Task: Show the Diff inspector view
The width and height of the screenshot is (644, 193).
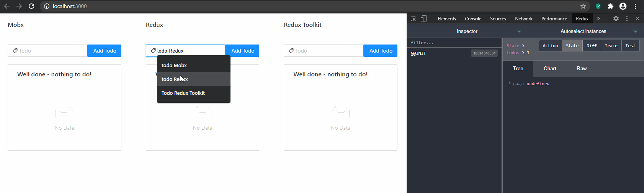Action: click(592, 46)
